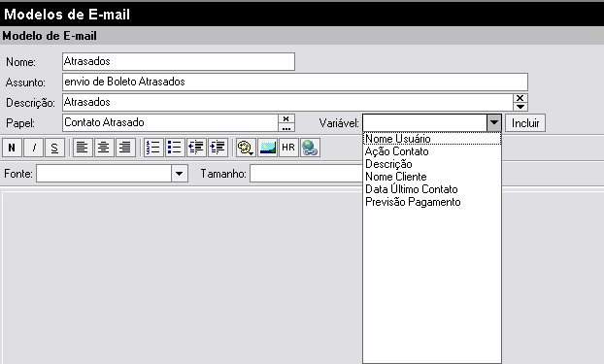Insert a numbered list
This screenshot has height=364, width=604.
(153, 148)
